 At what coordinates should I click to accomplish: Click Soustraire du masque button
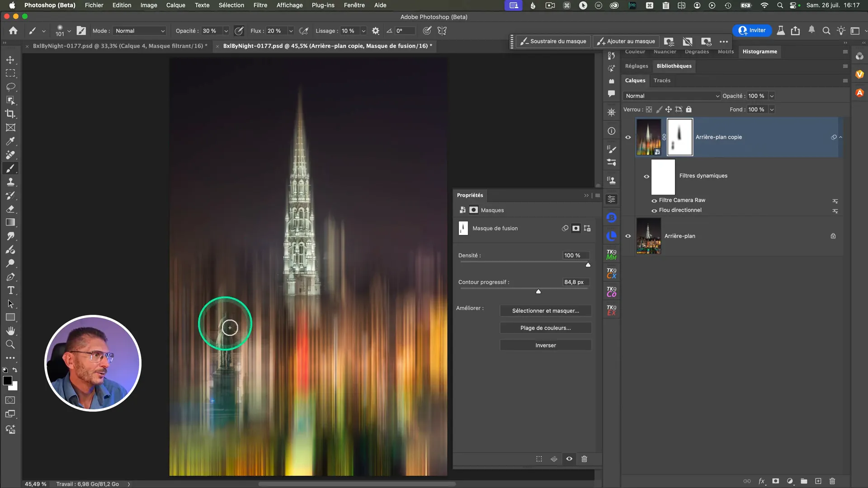click(x=553, y=41)
